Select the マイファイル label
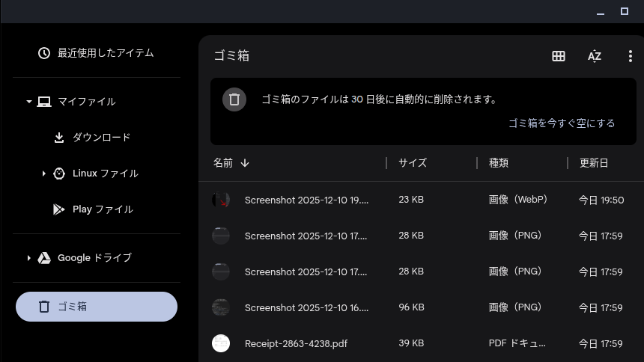 click(87, 102)
